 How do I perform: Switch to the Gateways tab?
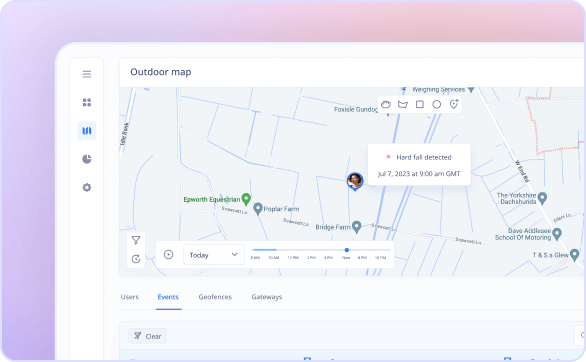pyautogui.click(x=267, y=297)
